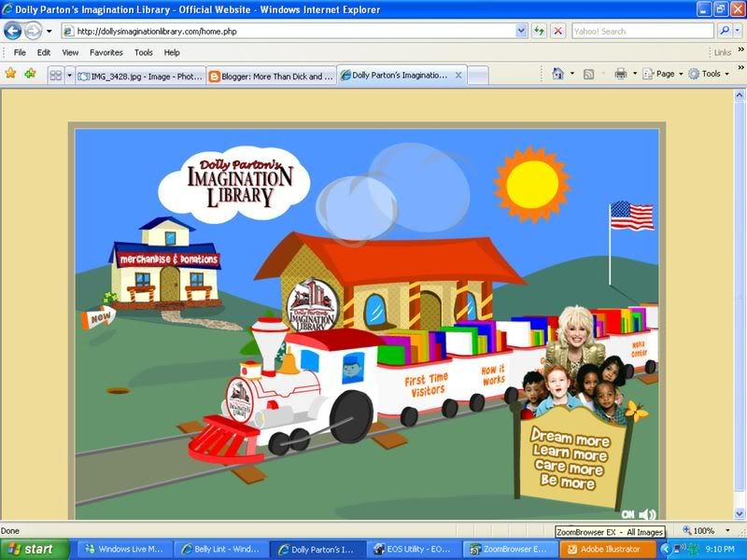Switch to Windows Live Messenger taskbar button
This screenshot has width=747, height=560.
click(x=124, y=549)
